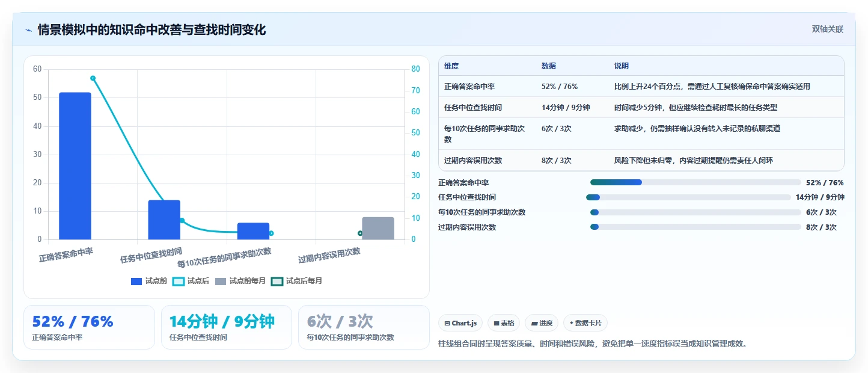This screenshot has height=373, width=868.
Task: Click the 14分钟 / 9分钟 stat card
Action: [x=227, y=327]
